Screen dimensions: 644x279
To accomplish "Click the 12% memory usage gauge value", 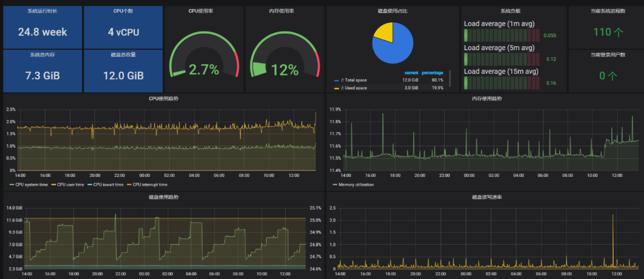I will click(285, 70).
